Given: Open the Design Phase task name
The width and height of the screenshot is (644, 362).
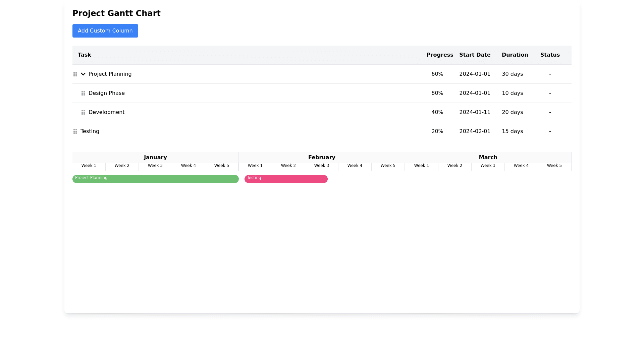Looking at the screenshot, I should coord(107,93).
